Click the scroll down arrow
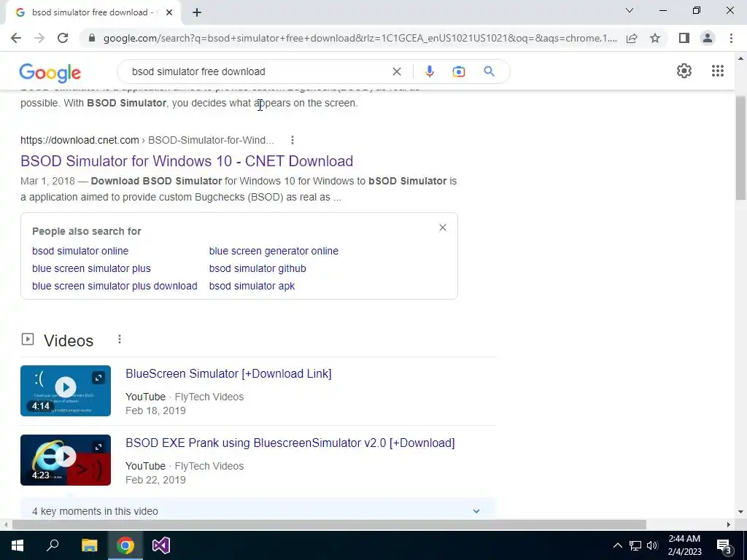Screen dimensions: 747x560 (x=741, y=512)
